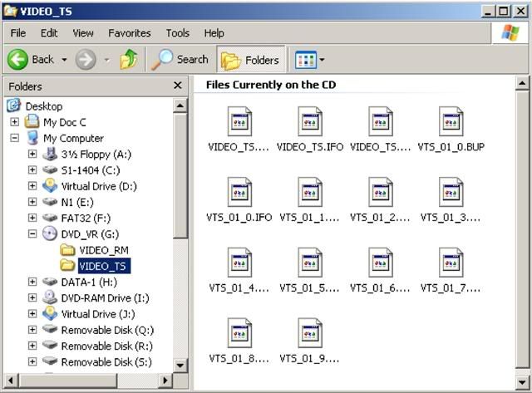Collapse the My Computer node
The height and width of the screenshot is (393, 532).
(15, 138)
